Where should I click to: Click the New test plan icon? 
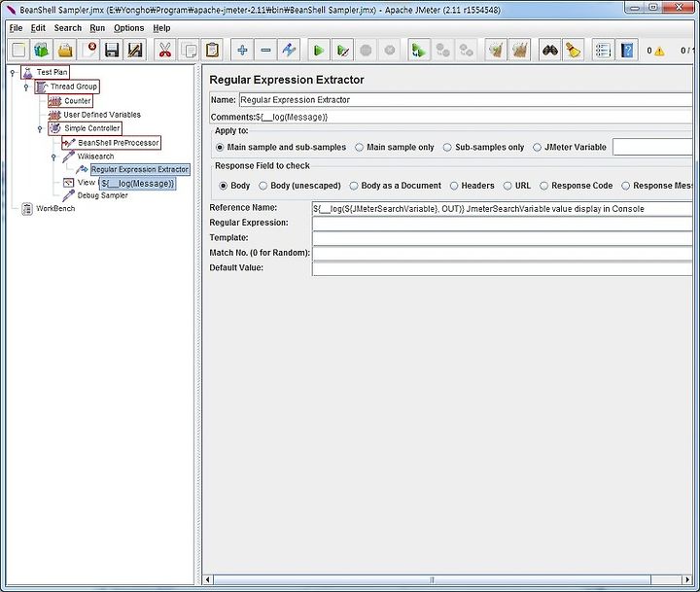click(18, 50)
